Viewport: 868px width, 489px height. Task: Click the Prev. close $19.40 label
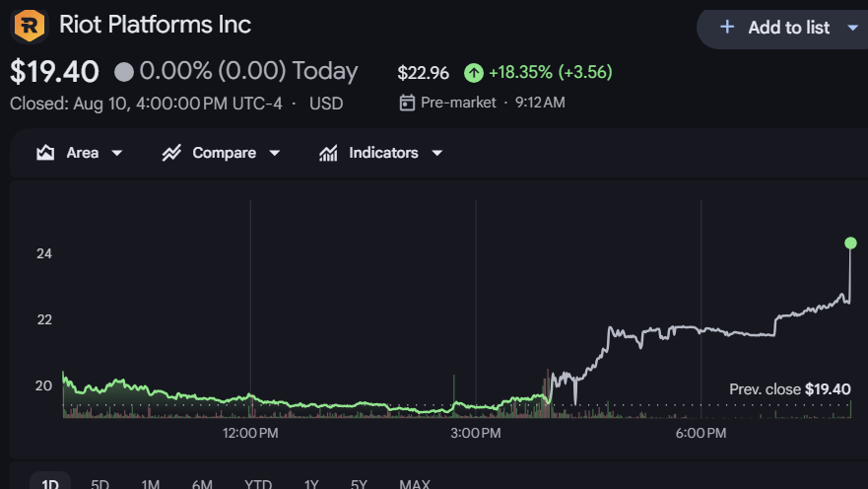click(789, 389)
